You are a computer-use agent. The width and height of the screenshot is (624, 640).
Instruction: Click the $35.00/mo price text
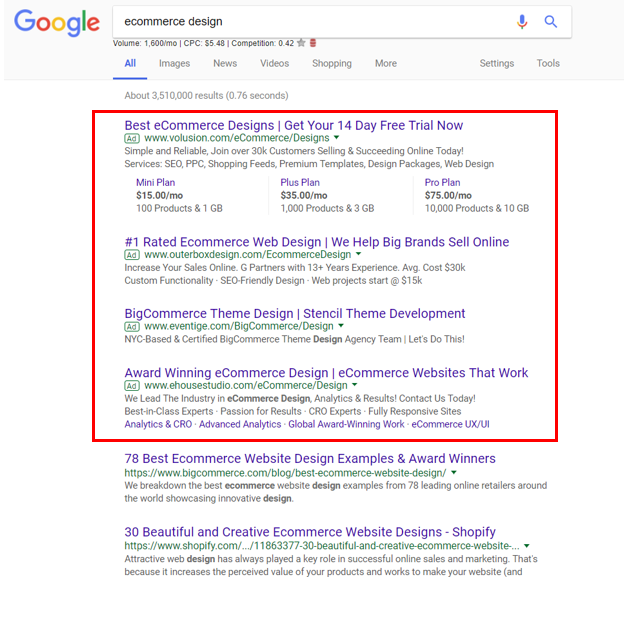(x=304, y=196)
